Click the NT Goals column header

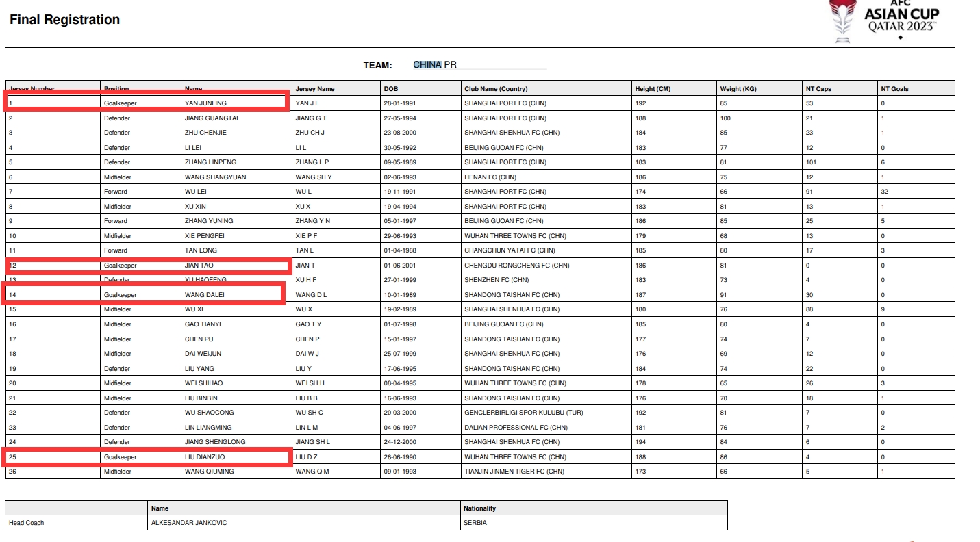[x=895, y=89]
